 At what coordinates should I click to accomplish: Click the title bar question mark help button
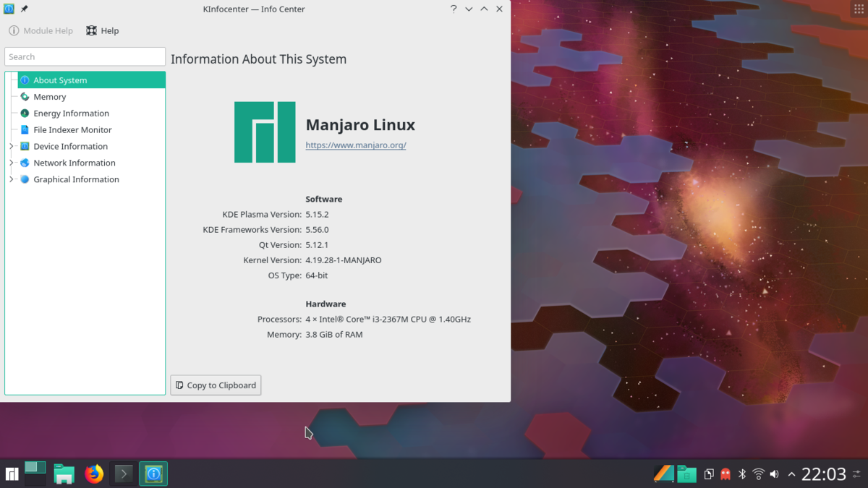click(454, 9)
